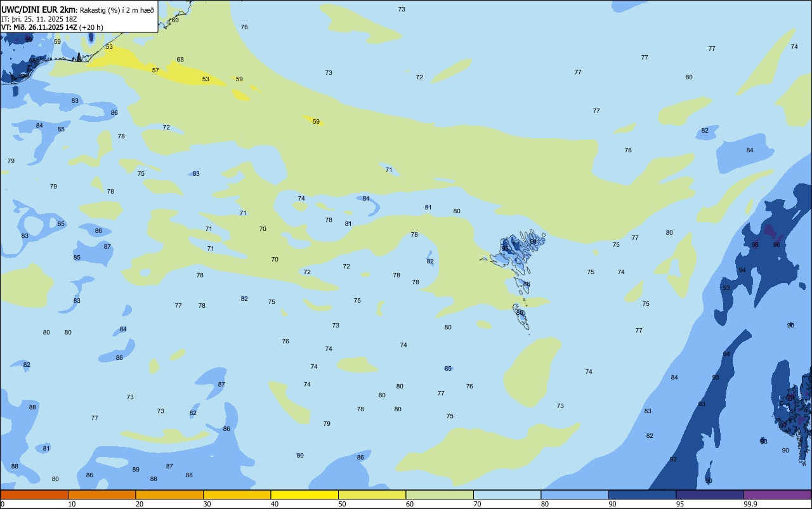
Task: Click the legend tick label '30'
Action: coord(207,504)
